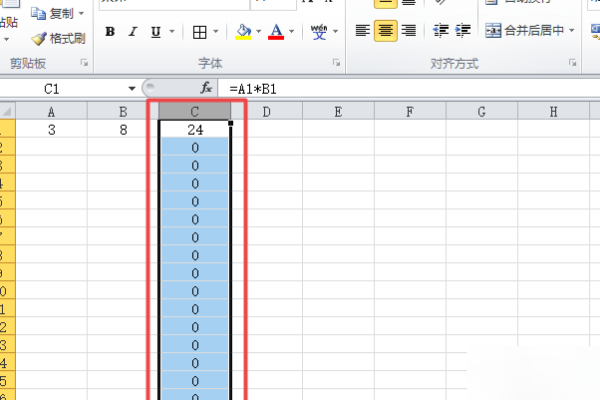The width and height of the screenshot is (600, 400).
Task: Click cell C1 containing 24
Action: [195, 129]
